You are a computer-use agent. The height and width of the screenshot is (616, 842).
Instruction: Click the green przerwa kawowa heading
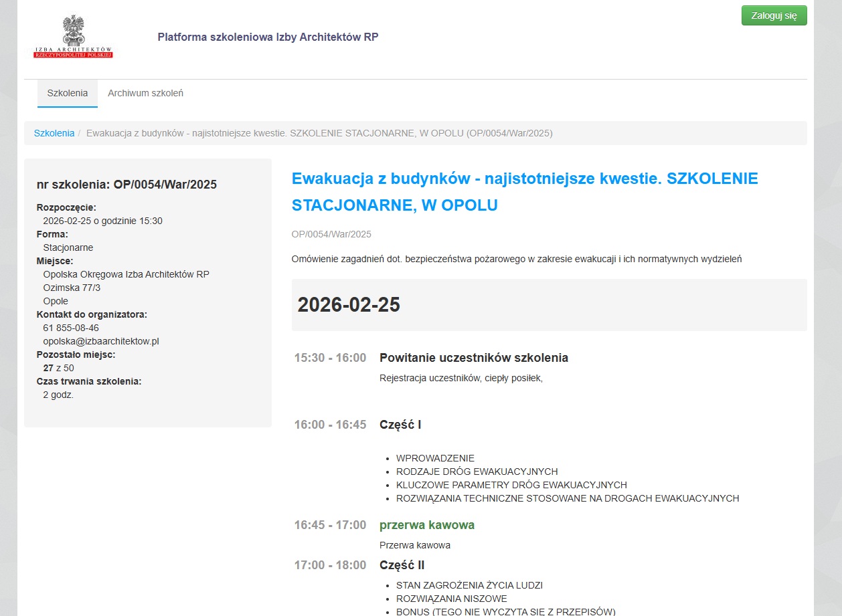(426, 525)
